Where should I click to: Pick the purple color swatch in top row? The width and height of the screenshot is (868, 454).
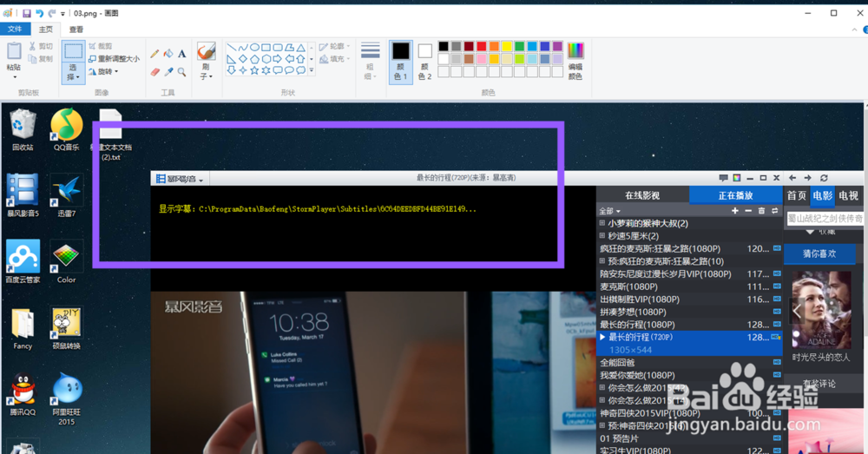click(557, 47)
